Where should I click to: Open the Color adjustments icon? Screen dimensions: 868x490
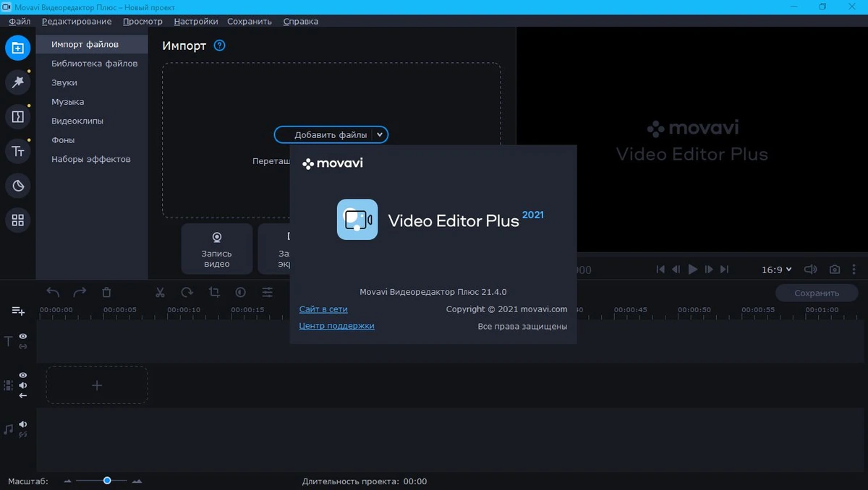(241, 292)
